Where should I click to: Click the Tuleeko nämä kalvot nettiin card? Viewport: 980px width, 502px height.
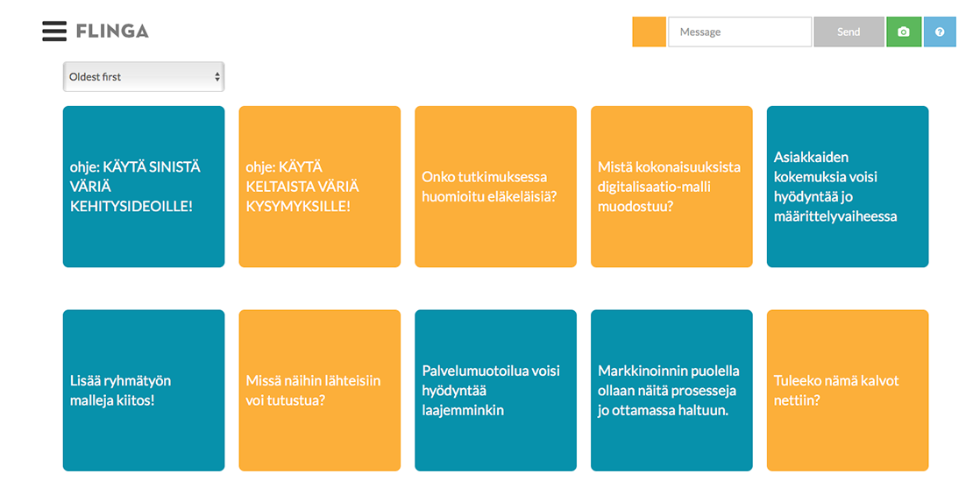click(x=848, y=390)
